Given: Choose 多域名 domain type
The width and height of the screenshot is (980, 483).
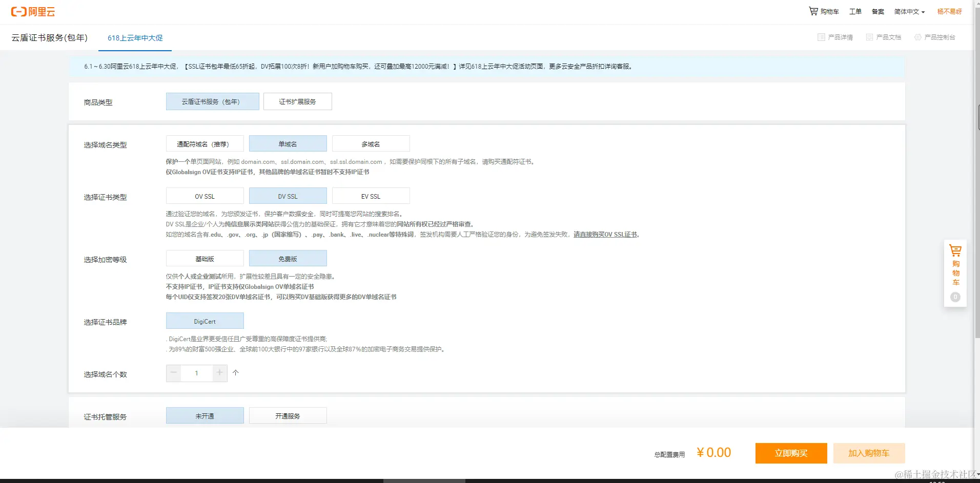Looking at the screenshot, I should pos(371,144).
